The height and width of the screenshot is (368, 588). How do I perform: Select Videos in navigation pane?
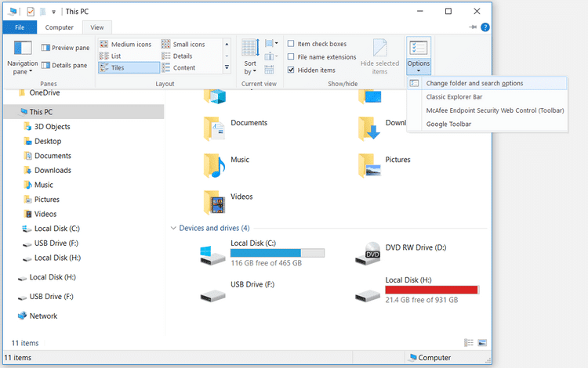coord(45,214)
